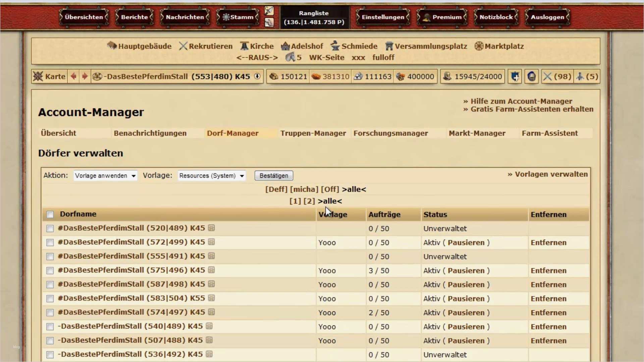Screen dimensions: 644x362
Task: Open the Aktion dropdown
Action: point(105,176)
